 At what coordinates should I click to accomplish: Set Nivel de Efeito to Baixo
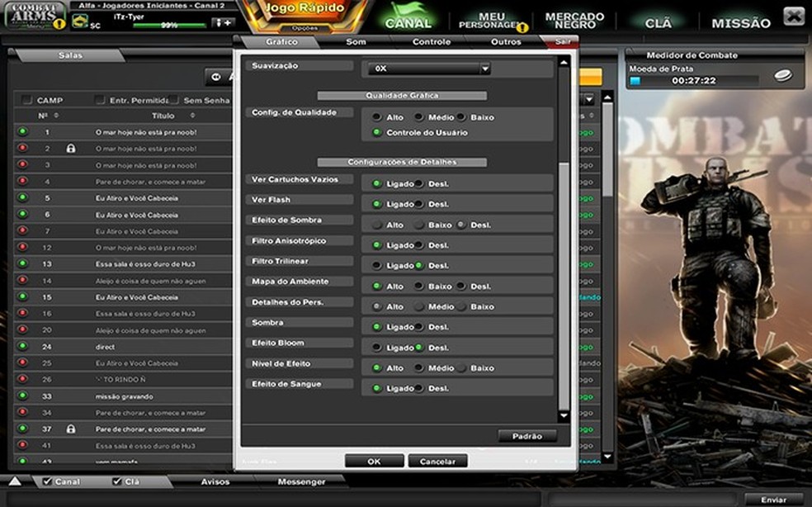coord(461,368)
